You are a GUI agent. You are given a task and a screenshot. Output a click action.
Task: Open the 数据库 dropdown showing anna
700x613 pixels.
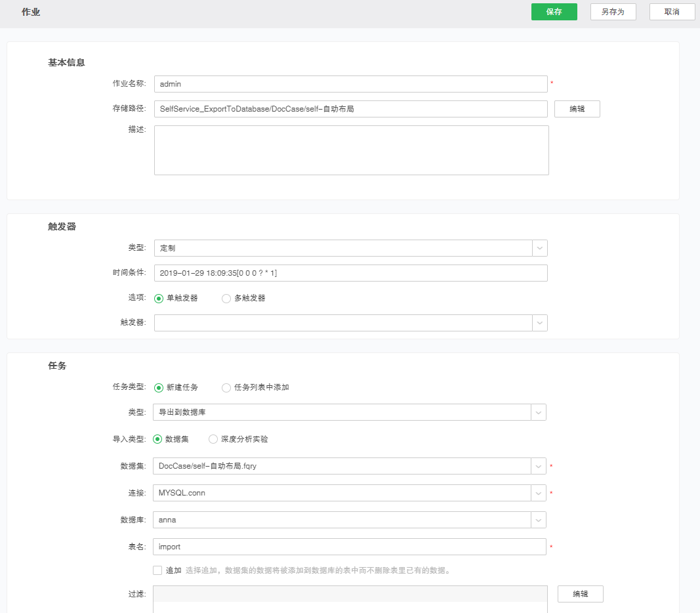[x=539, y=519]
